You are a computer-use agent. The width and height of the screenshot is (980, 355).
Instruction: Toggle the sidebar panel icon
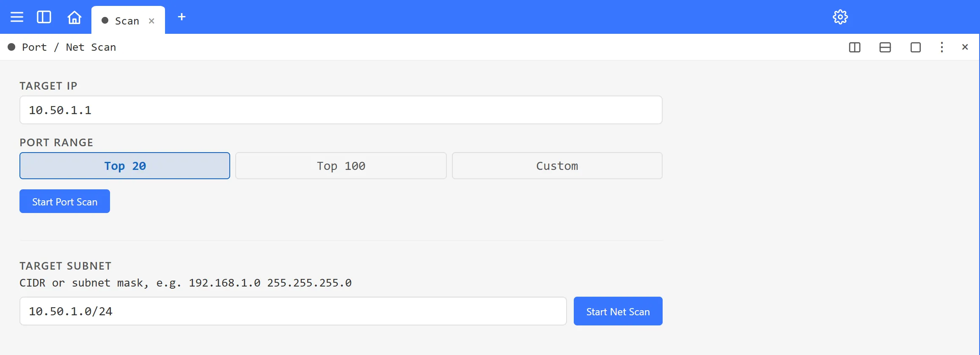pos(44,17)
